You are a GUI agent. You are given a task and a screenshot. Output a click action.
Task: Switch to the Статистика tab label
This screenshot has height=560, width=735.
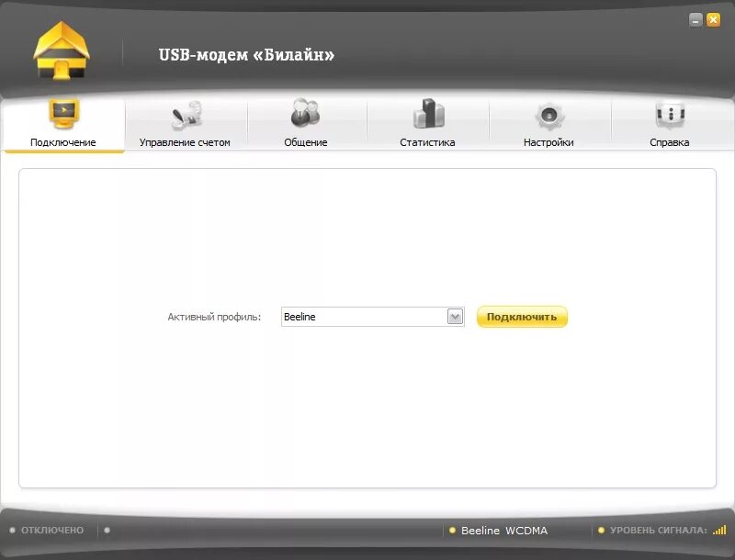click(427, 142)
